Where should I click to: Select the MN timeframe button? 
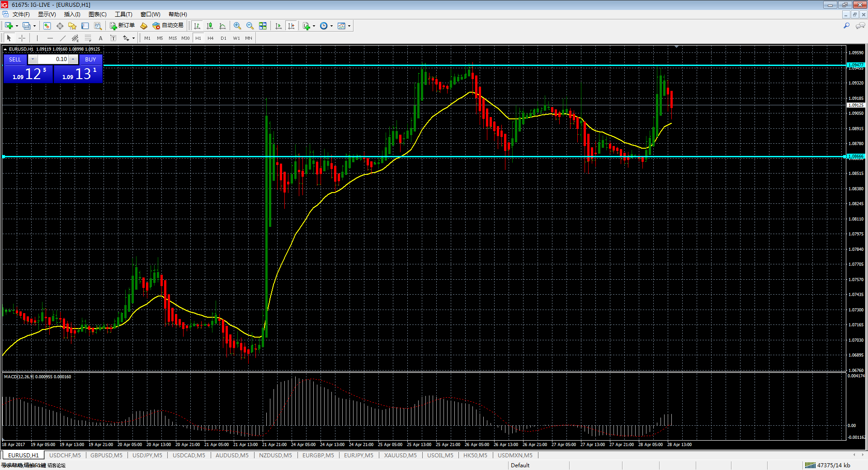(x=249, y=38)
